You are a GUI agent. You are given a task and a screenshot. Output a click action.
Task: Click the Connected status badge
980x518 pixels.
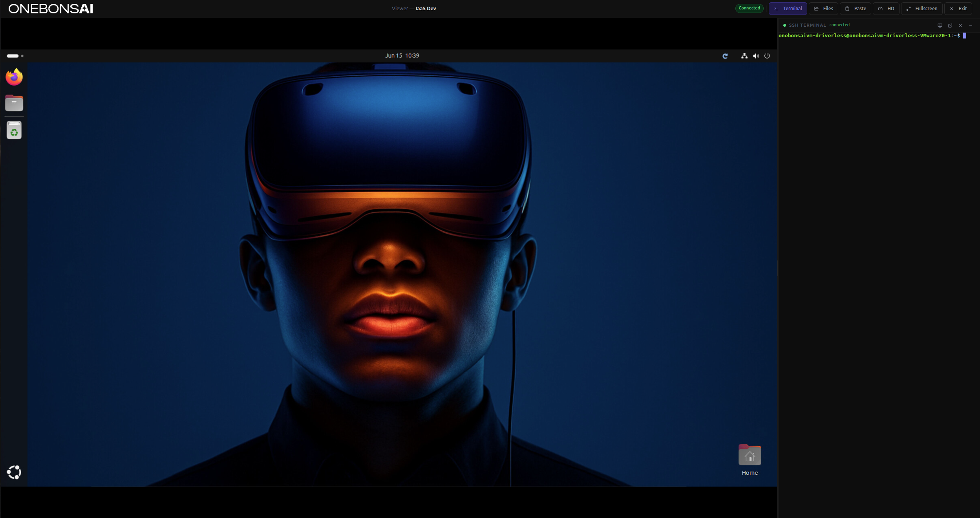749,8
